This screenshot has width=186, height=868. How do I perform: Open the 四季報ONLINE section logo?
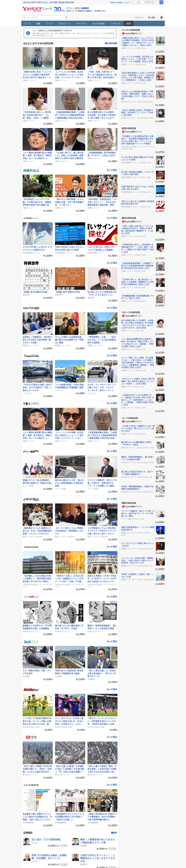tap(31, 218)
